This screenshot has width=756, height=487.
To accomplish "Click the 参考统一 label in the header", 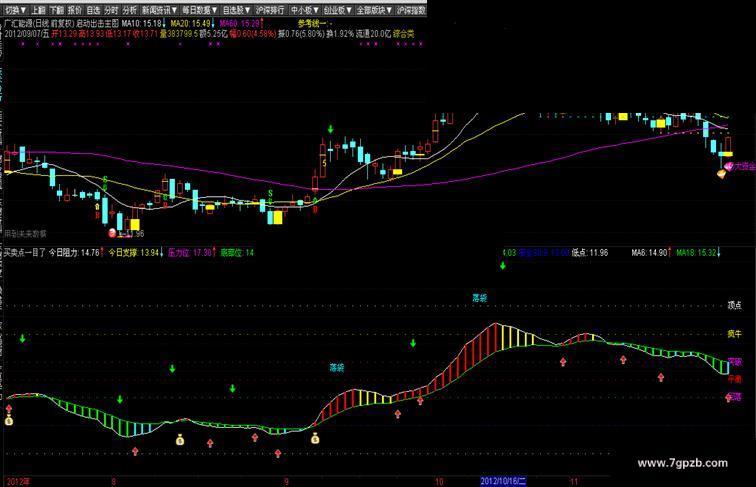I will click(312, 23).
